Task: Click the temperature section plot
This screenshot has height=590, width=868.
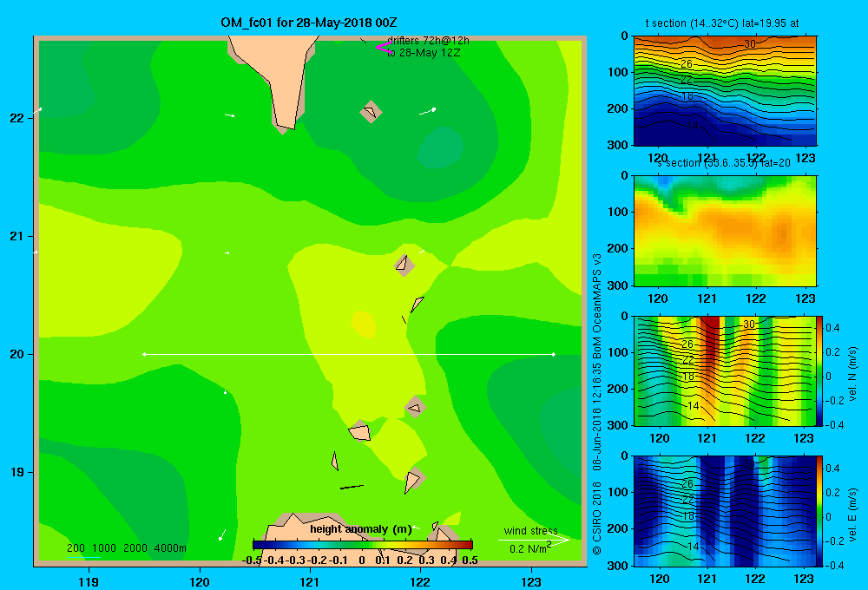Action: pos(725,90)
